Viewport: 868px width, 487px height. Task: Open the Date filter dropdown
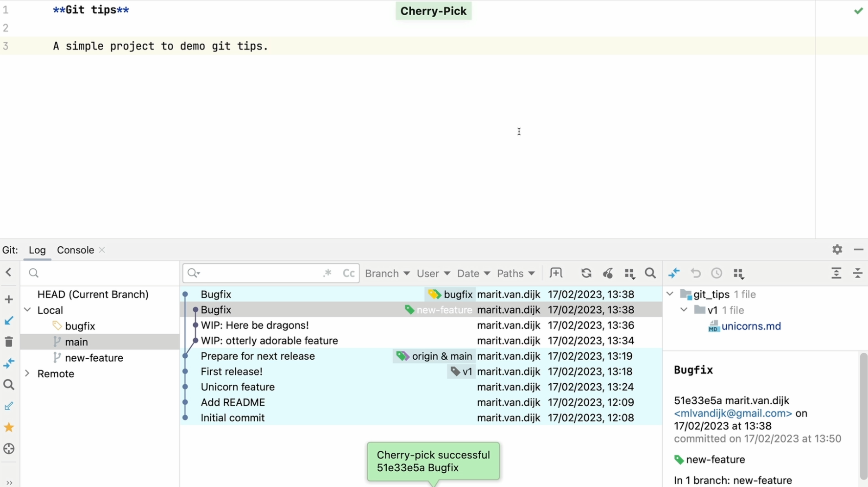tap(472, 273)
